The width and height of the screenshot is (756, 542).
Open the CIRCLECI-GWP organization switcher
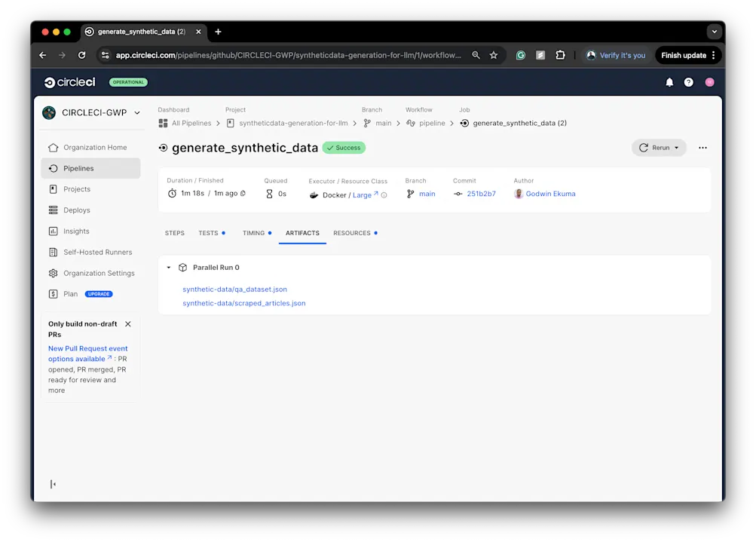(x=136, y=112)
